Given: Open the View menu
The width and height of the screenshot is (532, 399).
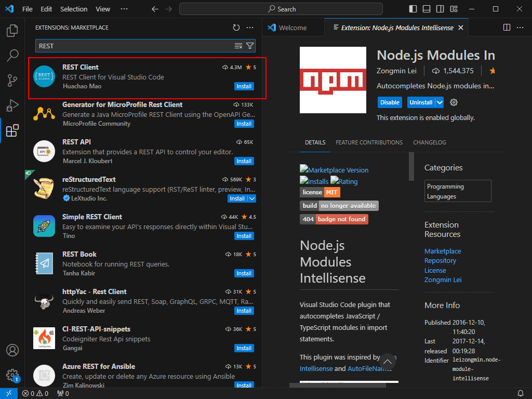Looking at the screenshot, I should pos(103,9).
